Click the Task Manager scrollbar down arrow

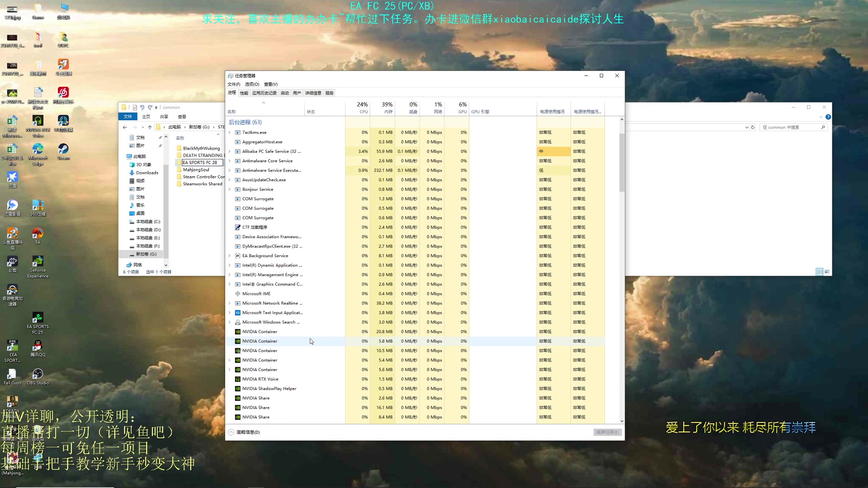622,421
